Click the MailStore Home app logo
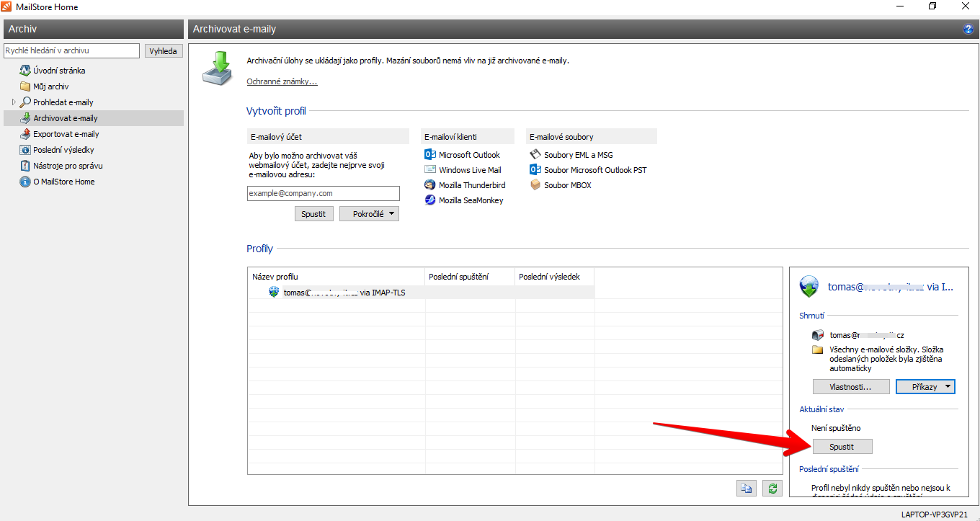Image resolution: width=980 pixels, height=521 pixels. 7,6
